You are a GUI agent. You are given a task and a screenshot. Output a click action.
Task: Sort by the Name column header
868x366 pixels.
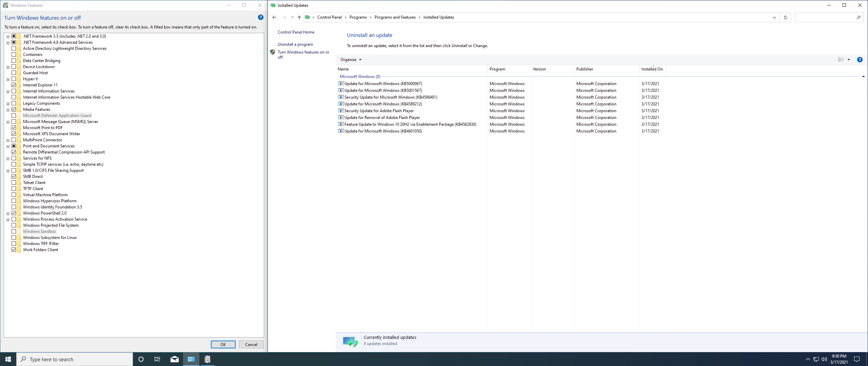pos(411,69)
